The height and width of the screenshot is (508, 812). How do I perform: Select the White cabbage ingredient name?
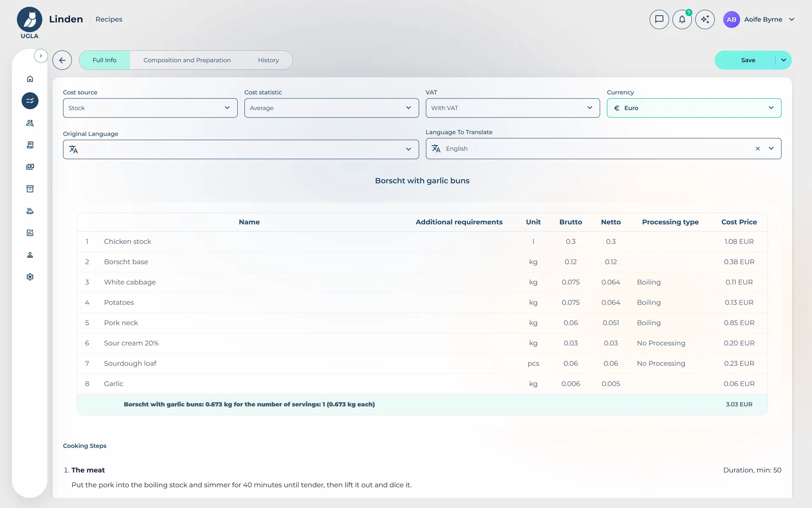pyautogui.click(x=130, y=282)
